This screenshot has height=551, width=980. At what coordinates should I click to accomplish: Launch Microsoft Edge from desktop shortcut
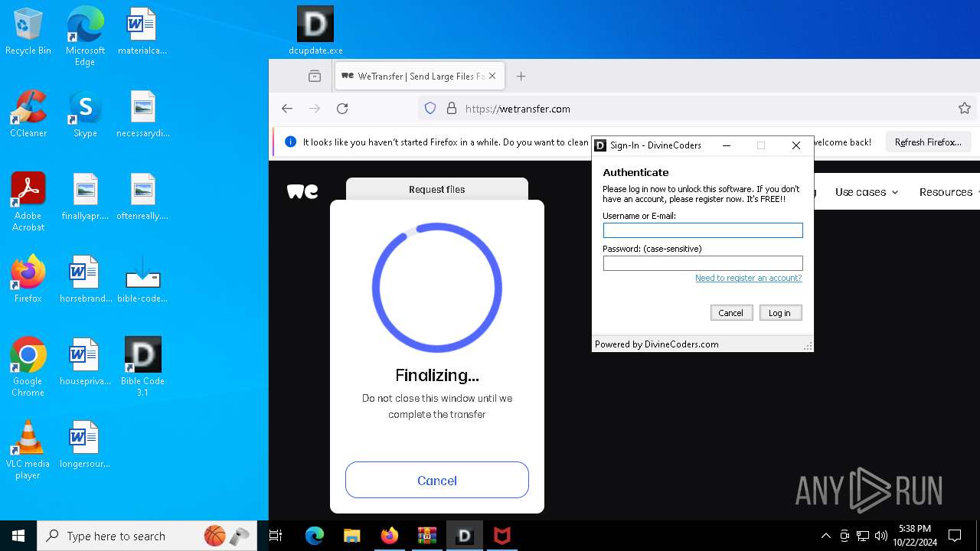click(85, 37)
